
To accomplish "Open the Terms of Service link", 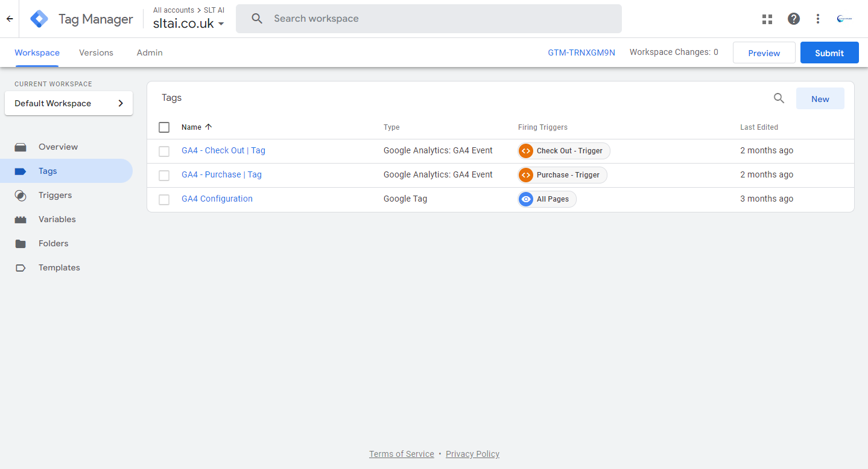I will (x=402, y=454).
